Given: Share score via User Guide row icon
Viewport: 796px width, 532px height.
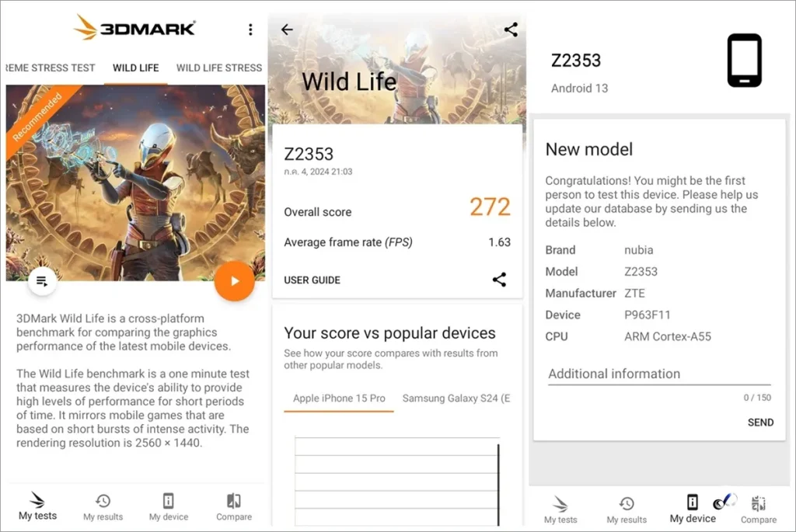Looking at the screenshot, I should (x=499, y=280).
